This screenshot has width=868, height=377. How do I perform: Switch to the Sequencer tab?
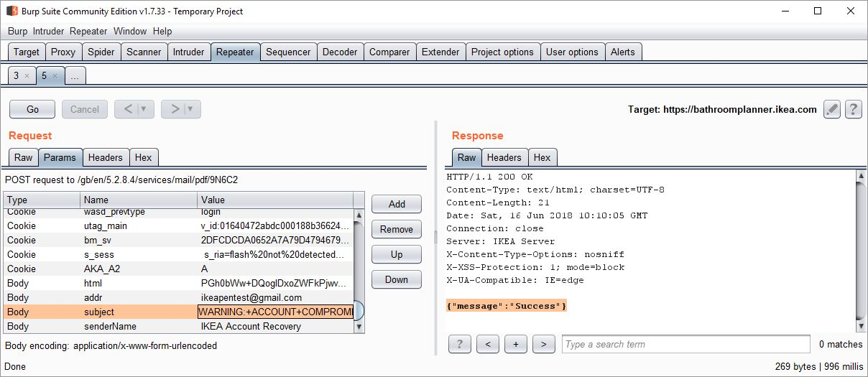click(288, 52)
